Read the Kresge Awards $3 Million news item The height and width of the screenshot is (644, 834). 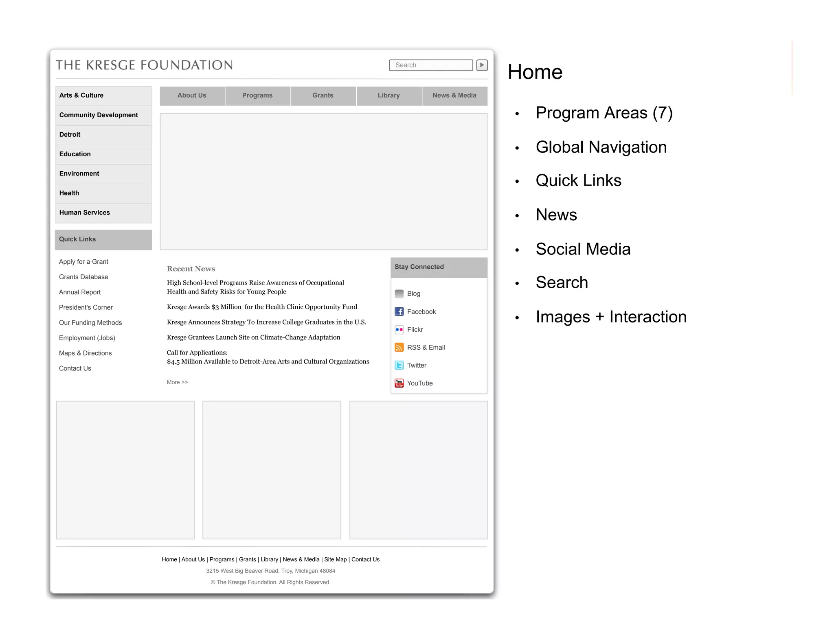point(262,307)
